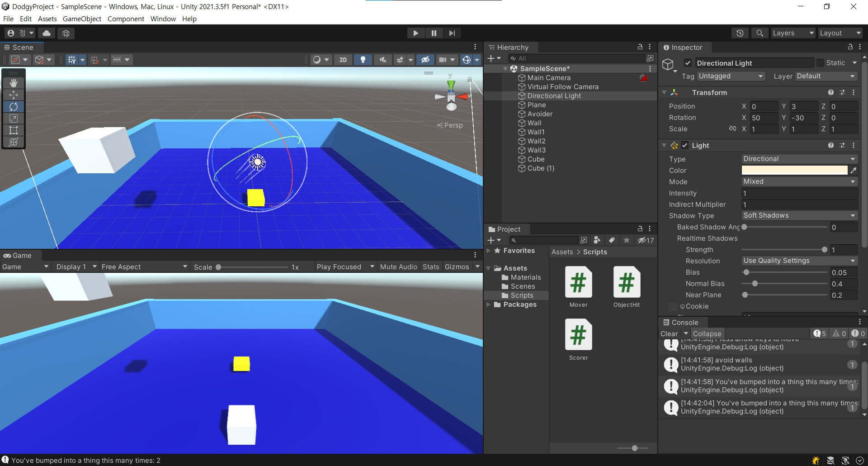Open the GameObject menu
Image resolution: width=868 pixels, height=466 pixels.
[82, 19]
